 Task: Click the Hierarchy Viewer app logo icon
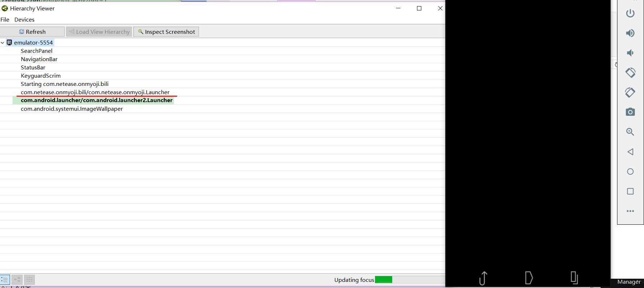[x=5, y=8]
